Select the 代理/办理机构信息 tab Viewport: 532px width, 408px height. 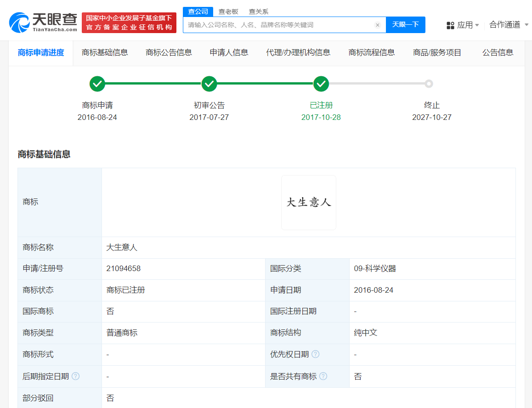tap(298, 53)
